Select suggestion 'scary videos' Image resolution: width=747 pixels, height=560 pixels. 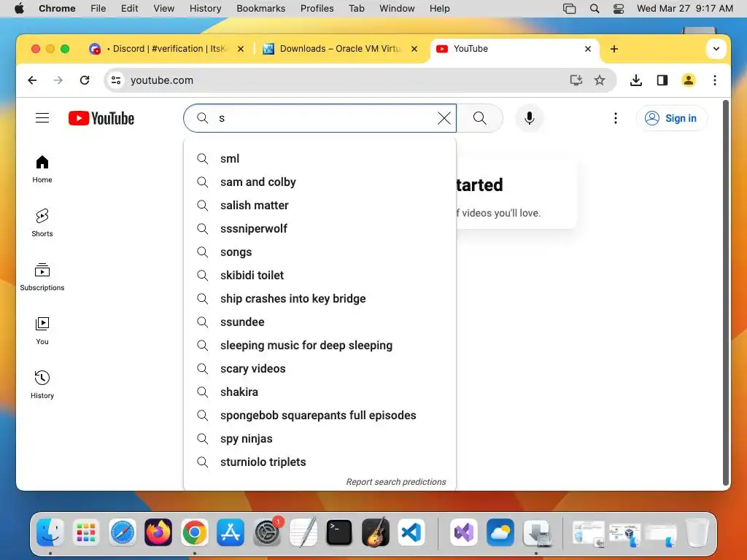(x=320, y=368)
